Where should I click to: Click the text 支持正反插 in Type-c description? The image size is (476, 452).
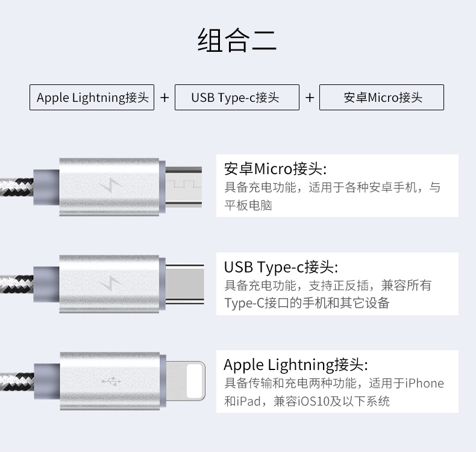339,285
